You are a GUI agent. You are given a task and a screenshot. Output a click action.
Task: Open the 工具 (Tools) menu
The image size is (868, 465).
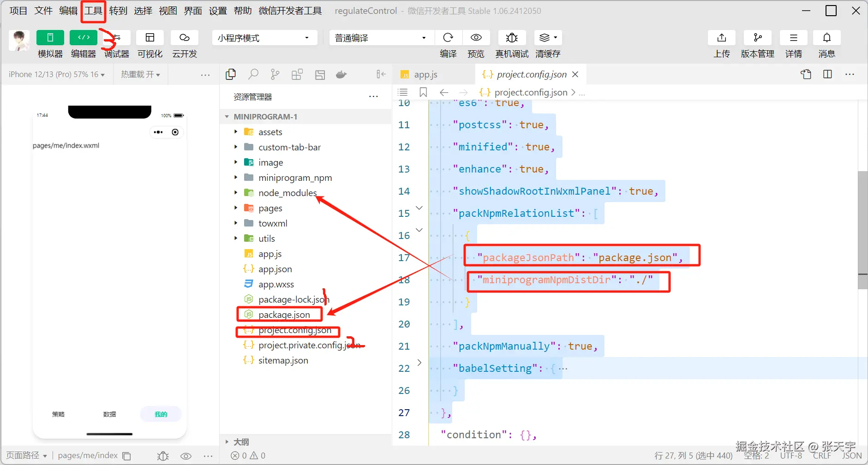click(93, 11)
